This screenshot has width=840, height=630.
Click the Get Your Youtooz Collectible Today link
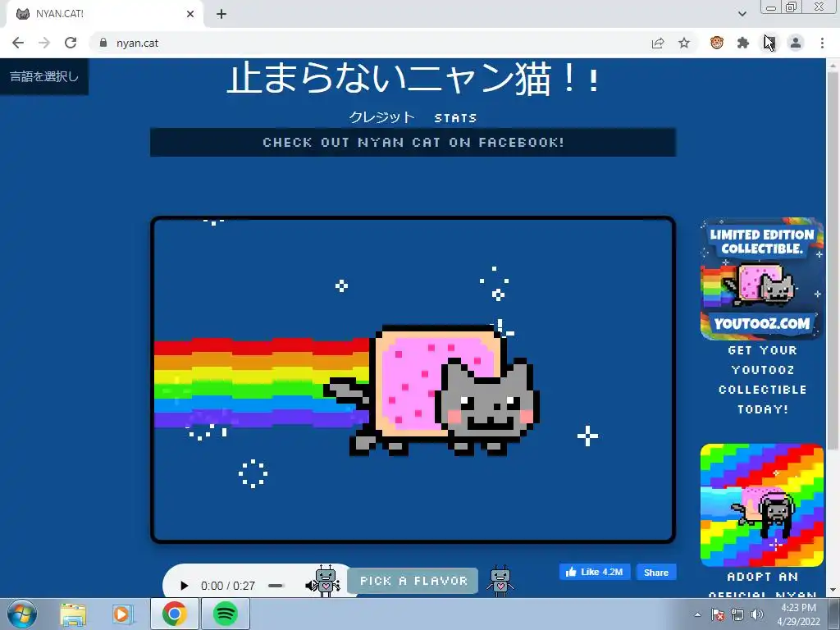tap(762, 380)
